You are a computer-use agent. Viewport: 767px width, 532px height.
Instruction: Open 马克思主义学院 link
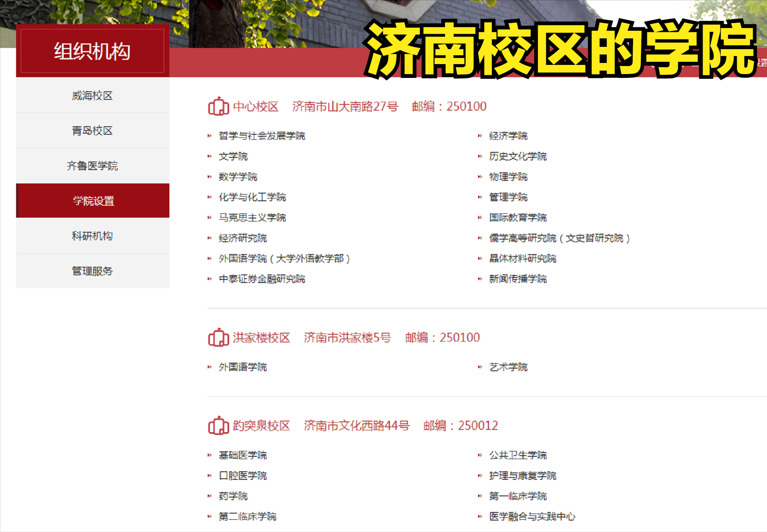[252, 218]
